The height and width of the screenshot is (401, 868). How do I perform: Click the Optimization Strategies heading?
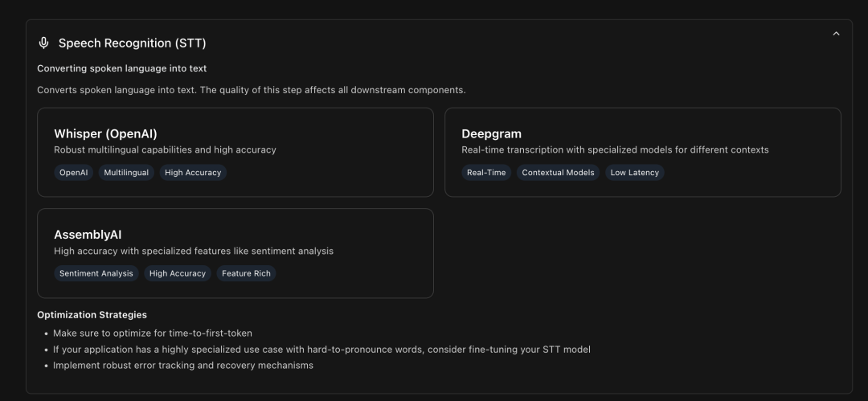pyautogui.click(x=92, y=314)
